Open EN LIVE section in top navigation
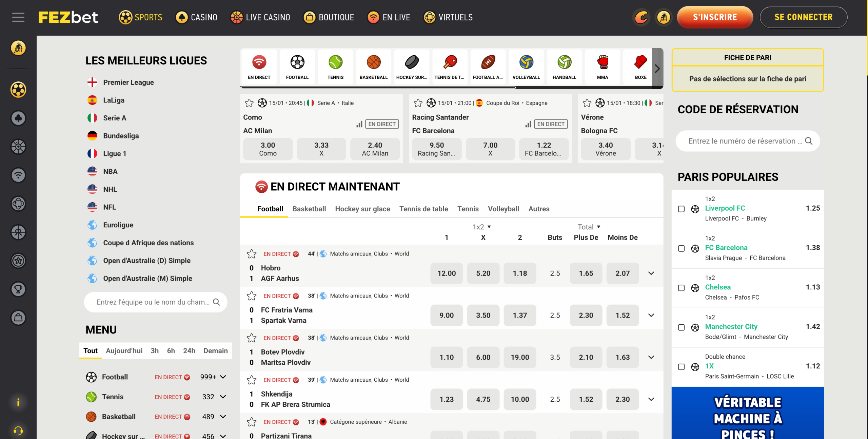The image size is (868, 439). coord(389,17)
